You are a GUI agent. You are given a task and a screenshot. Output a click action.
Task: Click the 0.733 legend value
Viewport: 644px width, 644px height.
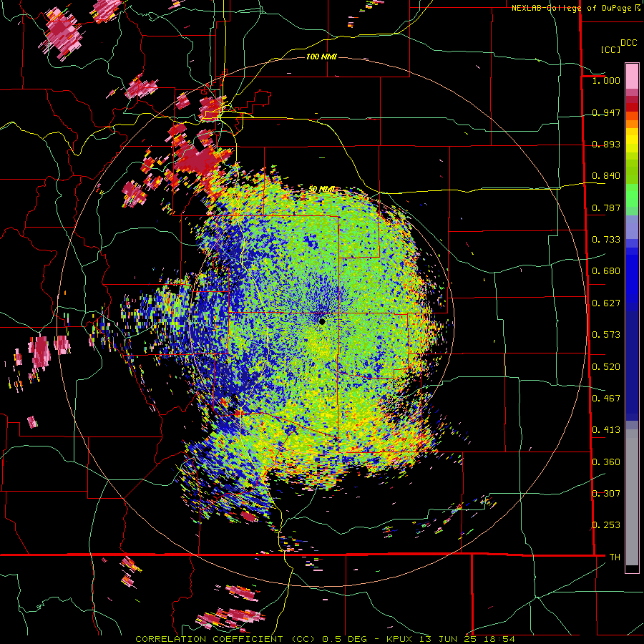606,240
